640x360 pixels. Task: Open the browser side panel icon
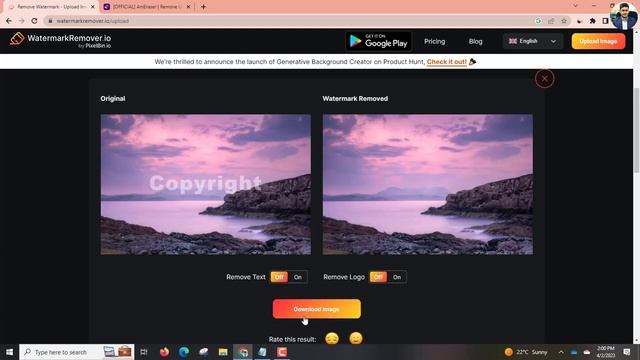tap(605, 21)
